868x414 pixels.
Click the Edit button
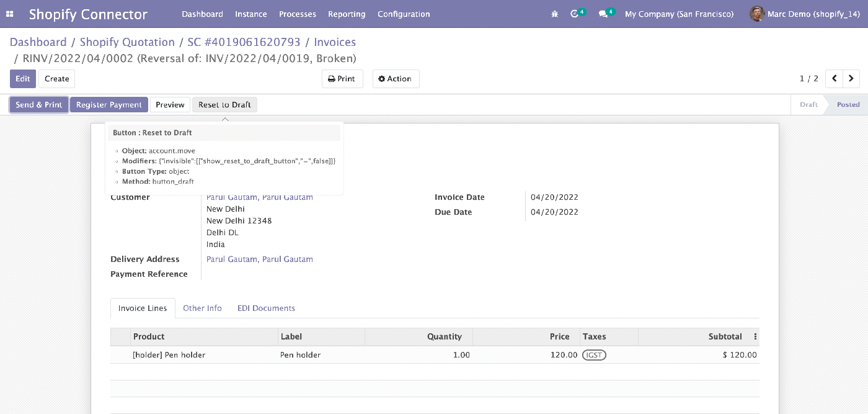[23, 79]
